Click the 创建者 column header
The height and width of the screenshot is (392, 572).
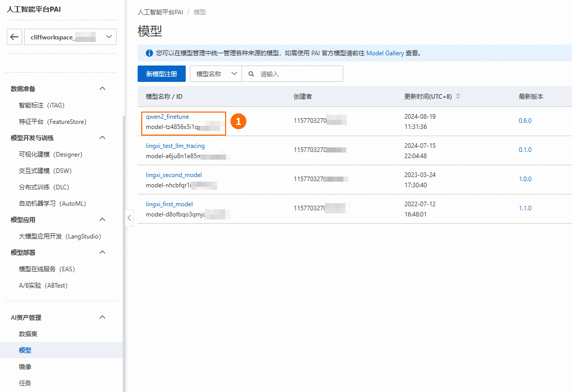[303, 97]
